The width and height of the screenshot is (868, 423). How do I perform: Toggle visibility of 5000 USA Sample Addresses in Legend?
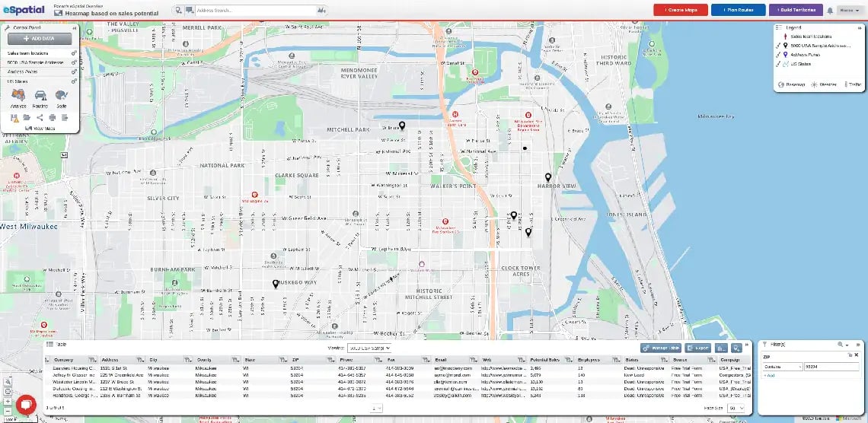click(778, 46)
